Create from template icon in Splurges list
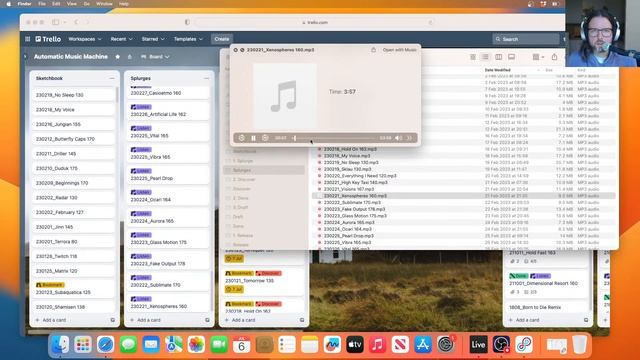640x360 pixels. pyautogui.click(x=207, y=320)
